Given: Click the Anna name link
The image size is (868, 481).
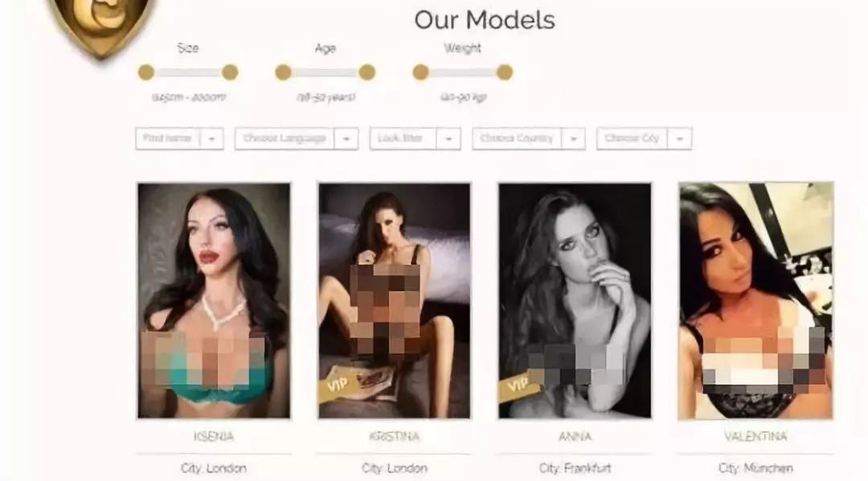Looking at the screenshot, I should tap(575, 437).
